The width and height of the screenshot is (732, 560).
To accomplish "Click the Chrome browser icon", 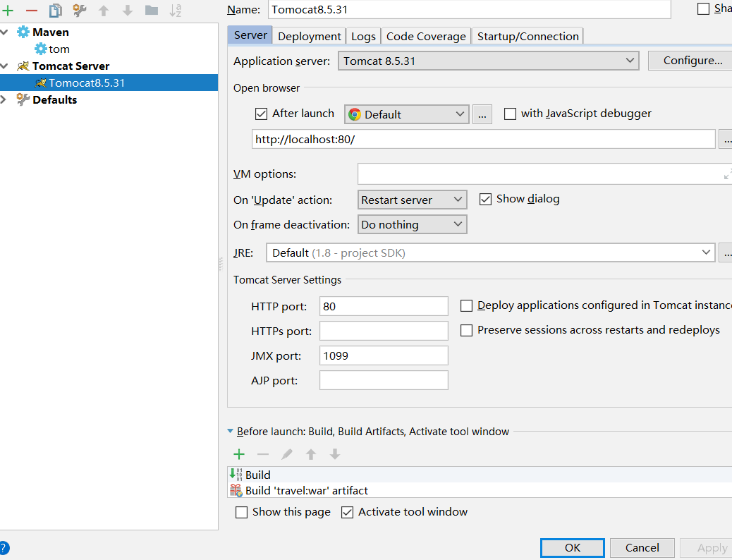I will [x=355, y=114].
